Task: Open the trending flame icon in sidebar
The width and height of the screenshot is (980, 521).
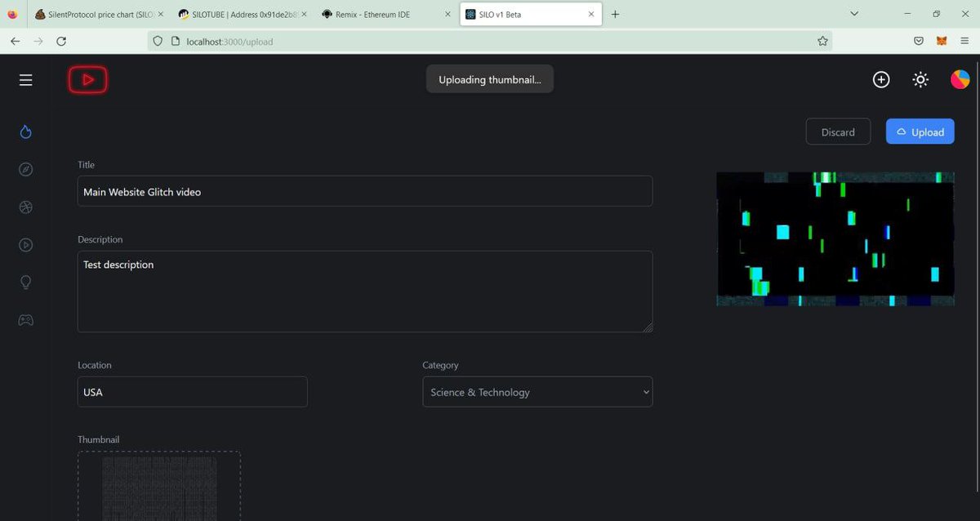Action: coord(26,131)
